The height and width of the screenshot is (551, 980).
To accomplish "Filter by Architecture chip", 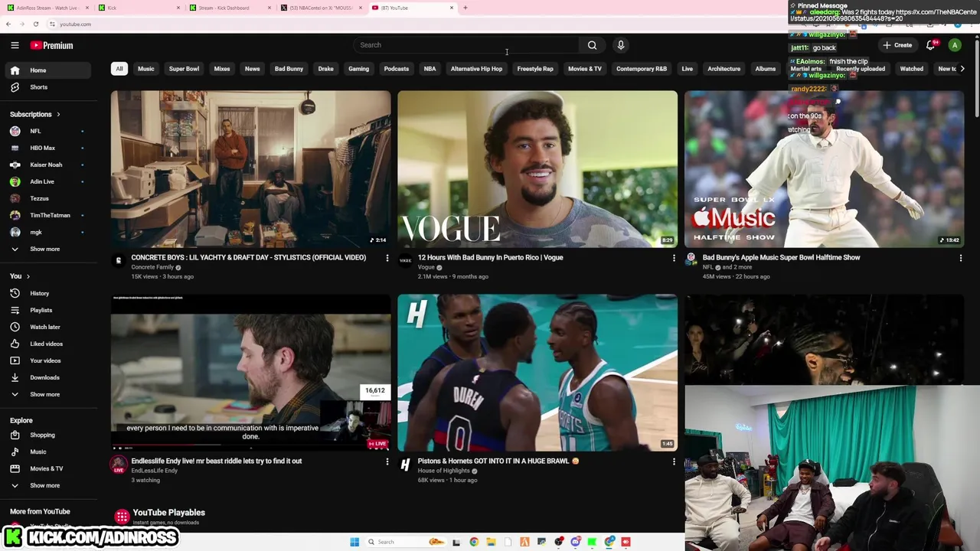I will point(724,69).
